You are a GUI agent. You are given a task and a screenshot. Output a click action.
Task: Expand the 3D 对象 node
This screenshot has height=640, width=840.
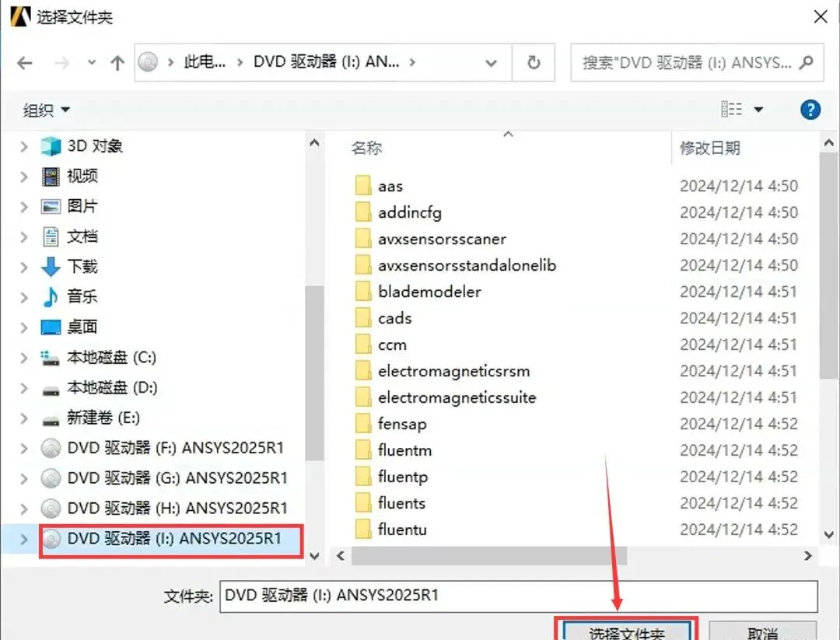(x=23, y=145)
